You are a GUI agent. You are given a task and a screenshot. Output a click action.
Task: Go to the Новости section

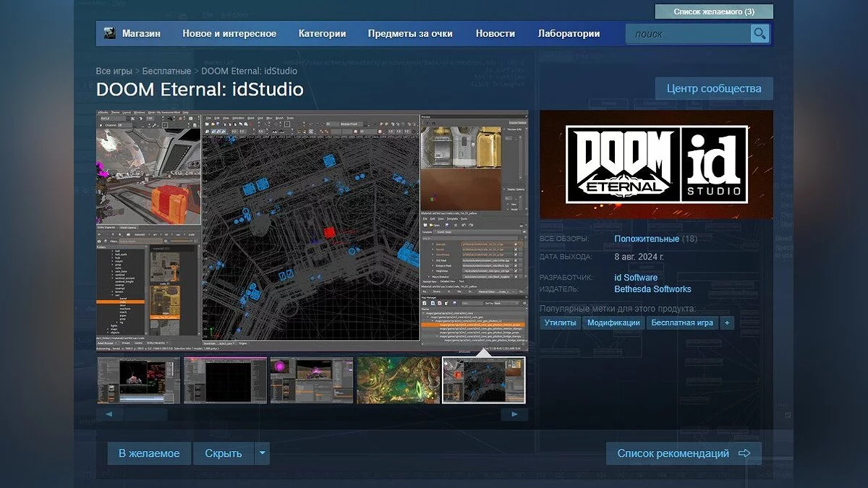(495, 34)
